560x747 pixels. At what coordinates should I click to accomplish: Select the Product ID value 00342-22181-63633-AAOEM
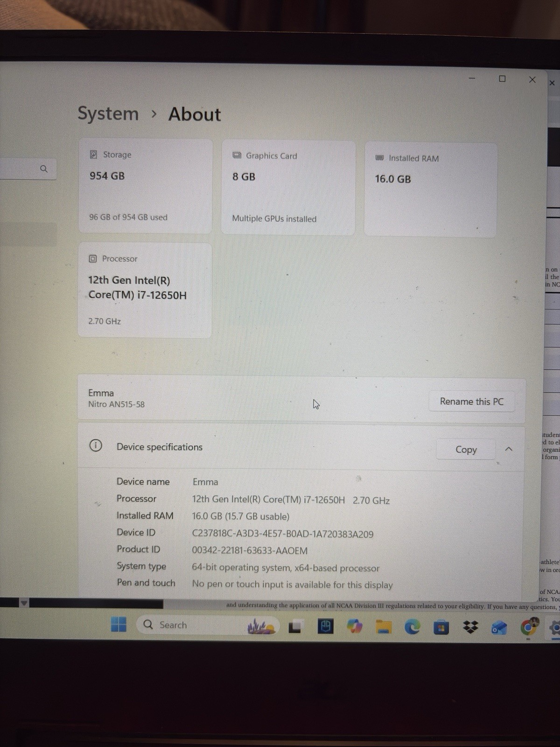[250, 550]
